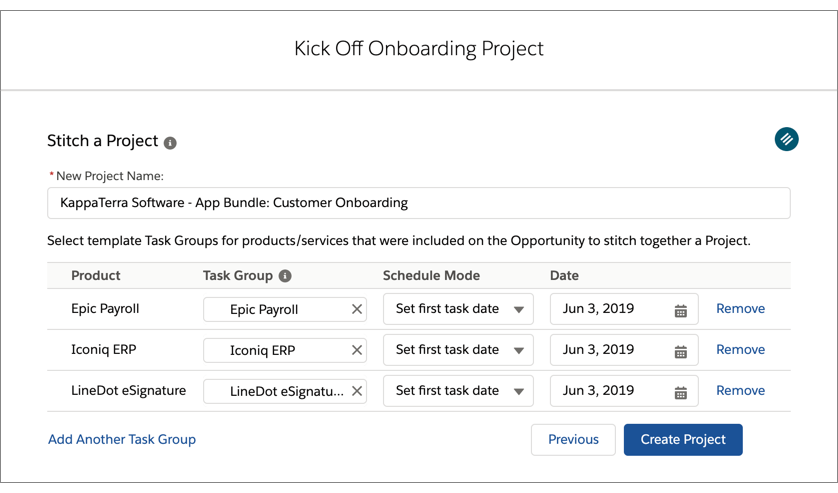This screenshot has height=493, width=838.
Task: Click the Epic Payroll date field
Action: click(x=624, y=309)
